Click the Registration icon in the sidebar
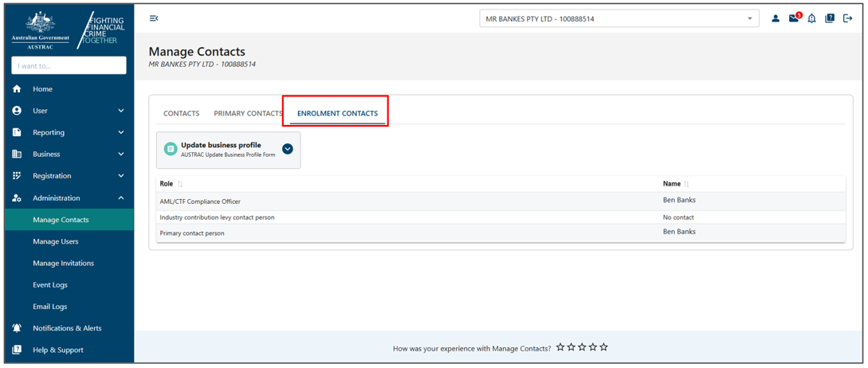The image size is (868, 368). [17, 176]
